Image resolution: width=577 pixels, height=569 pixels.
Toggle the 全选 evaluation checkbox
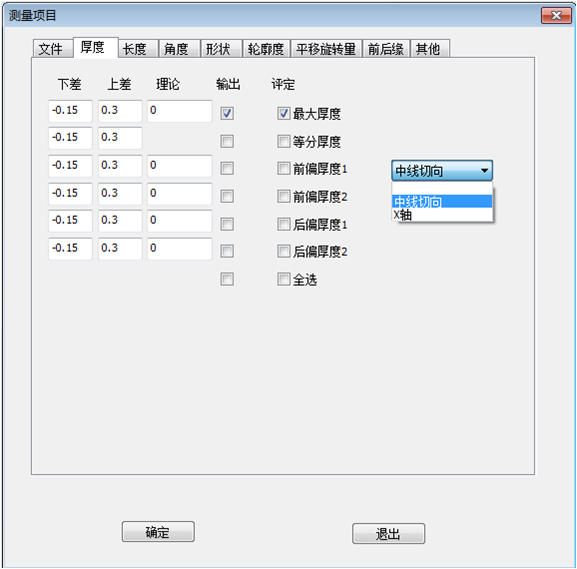[x=283, y=279]
